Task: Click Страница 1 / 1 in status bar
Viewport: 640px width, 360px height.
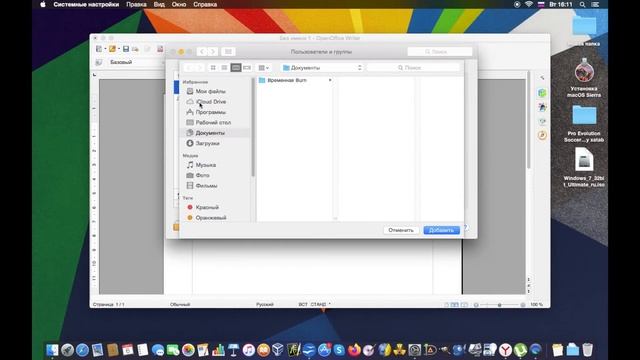Action: point(109,304)
